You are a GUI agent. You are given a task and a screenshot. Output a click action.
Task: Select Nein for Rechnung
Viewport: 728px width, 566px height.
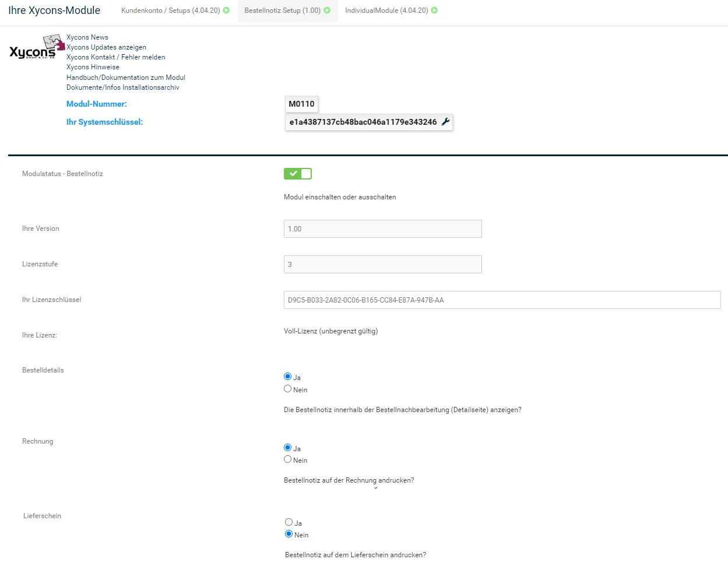pos(287,459)
